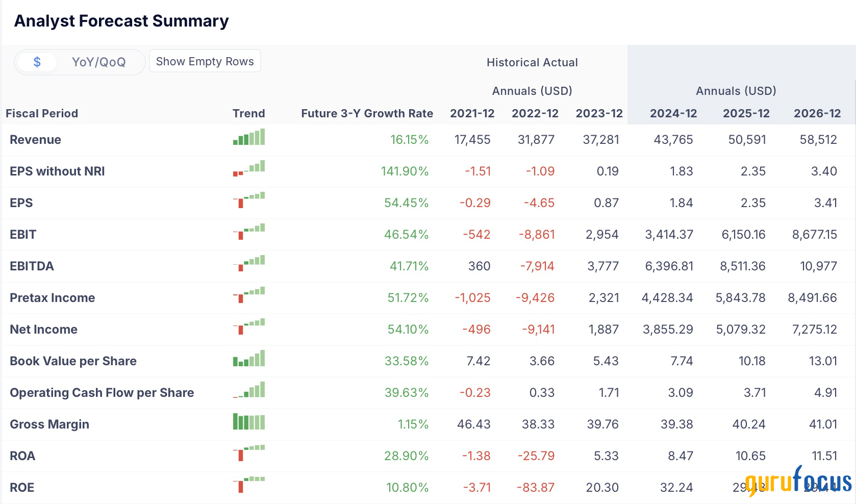Click the Book Value per Share trend chart
This screenshot has width=856, height=504.
click(x=249, y=359)
